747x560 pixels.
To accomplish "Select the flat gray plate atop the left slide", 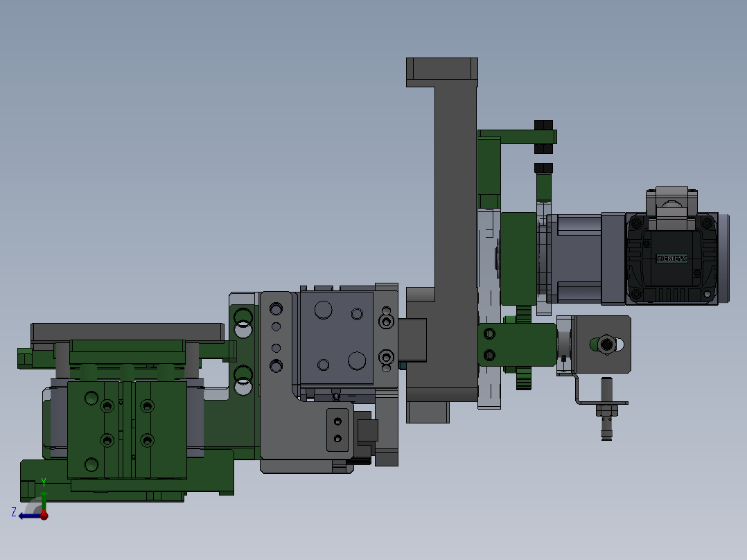I will pos(128,331).
